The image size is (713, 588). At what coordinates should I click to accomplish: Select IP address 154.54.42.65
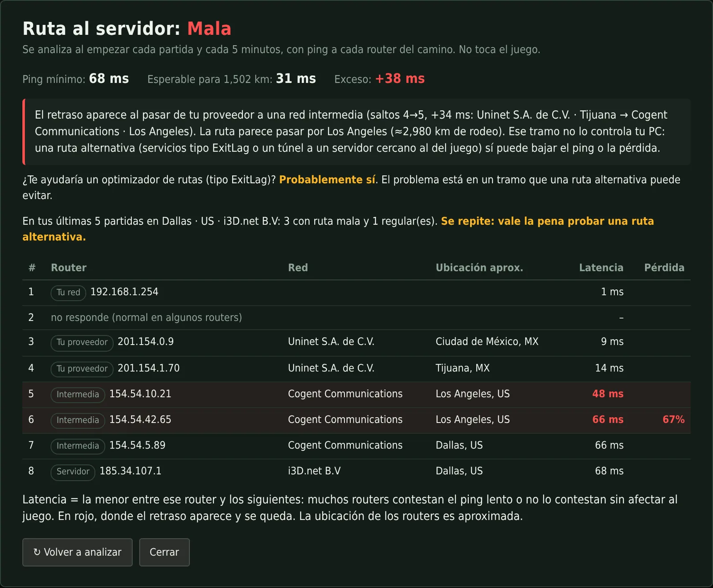point(140,419)
